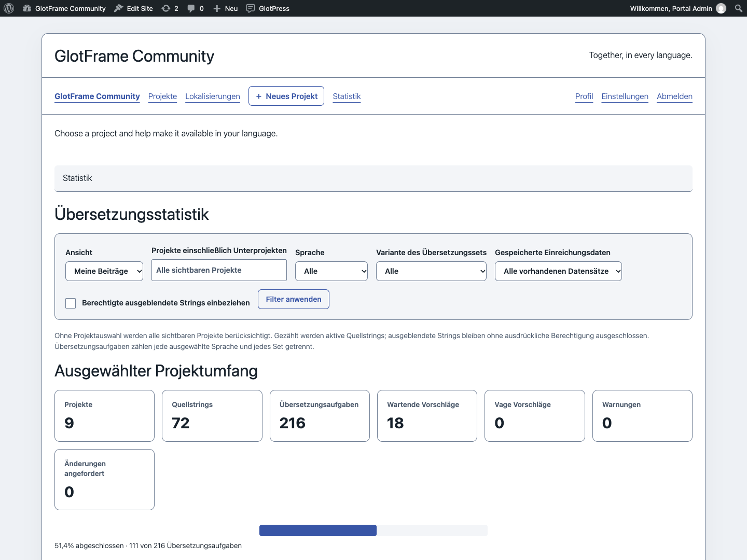The height and width of the screenshot is (560, 747).
Task: Go to the Projekte navigation link
Action: (162, 96)
